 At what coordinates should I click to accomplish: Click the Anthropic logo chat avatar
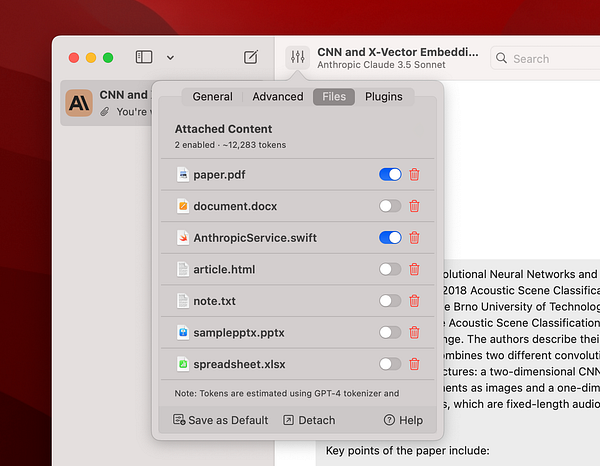click(79, 103)
